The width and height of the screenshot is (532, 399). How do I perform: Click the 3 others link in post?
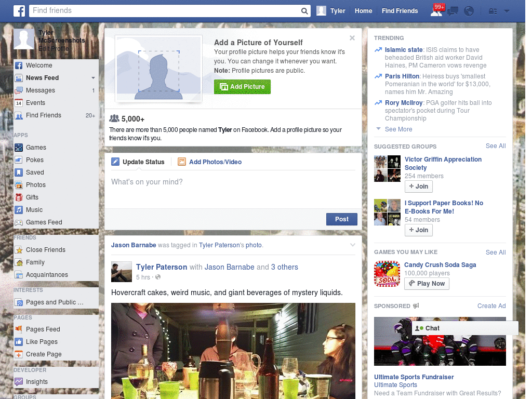[284, 267]
